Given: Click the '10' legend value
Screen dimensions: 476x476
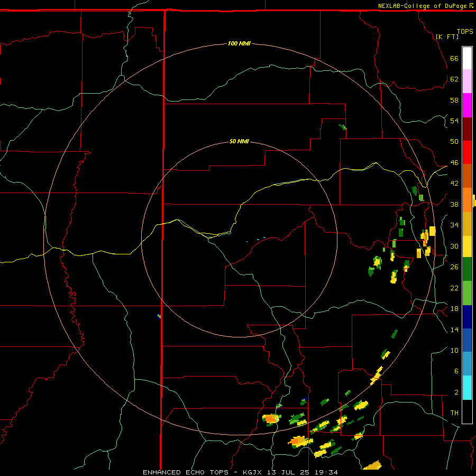Looking at the screenshot, I should pos(454,350).
